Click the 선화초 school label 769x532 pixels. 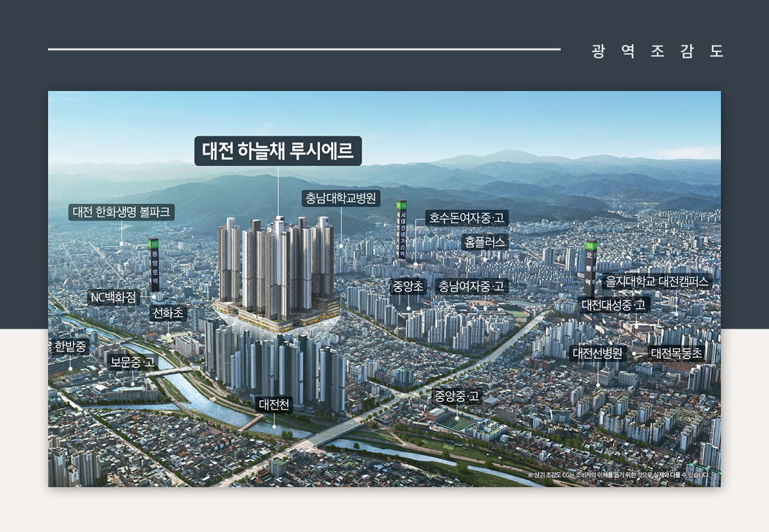point(168,313)
